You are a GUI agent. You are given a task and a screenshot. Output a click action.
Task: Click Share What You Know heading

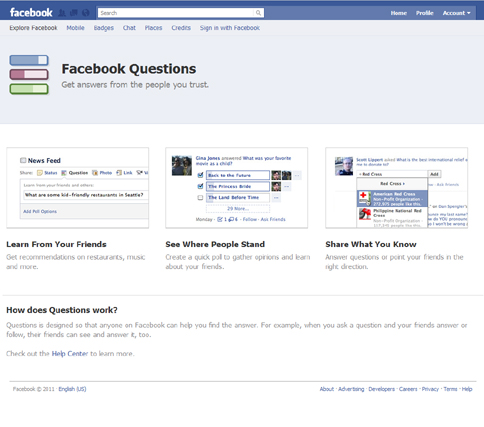click(371, 244)
